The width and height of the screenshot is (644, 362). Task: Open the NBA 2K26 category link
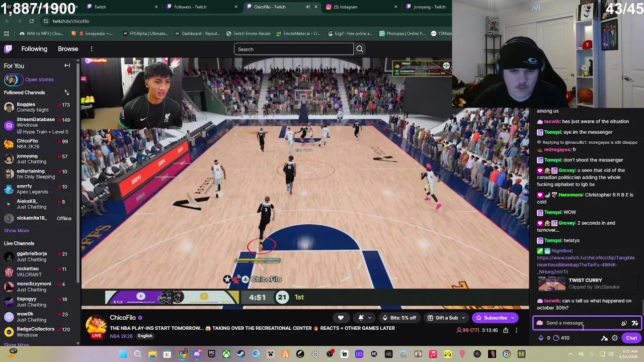[121, 336]
